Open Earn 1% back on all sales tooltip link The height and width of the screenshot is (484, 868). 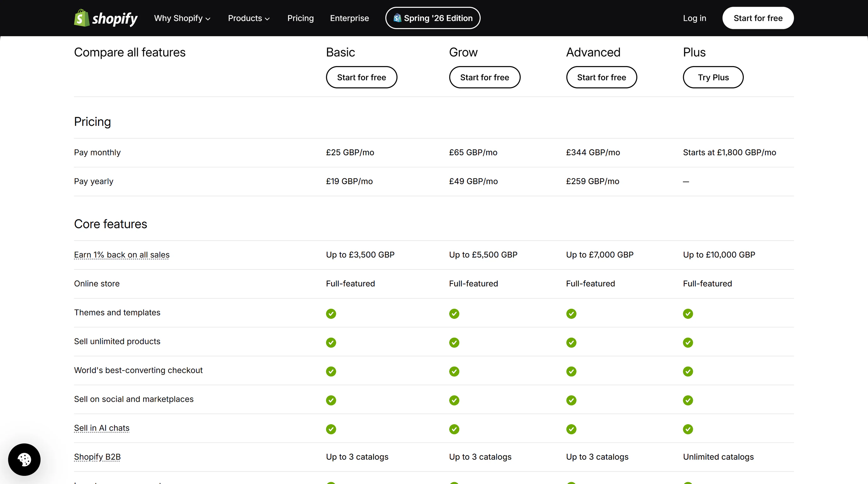[x=122, y=255]
